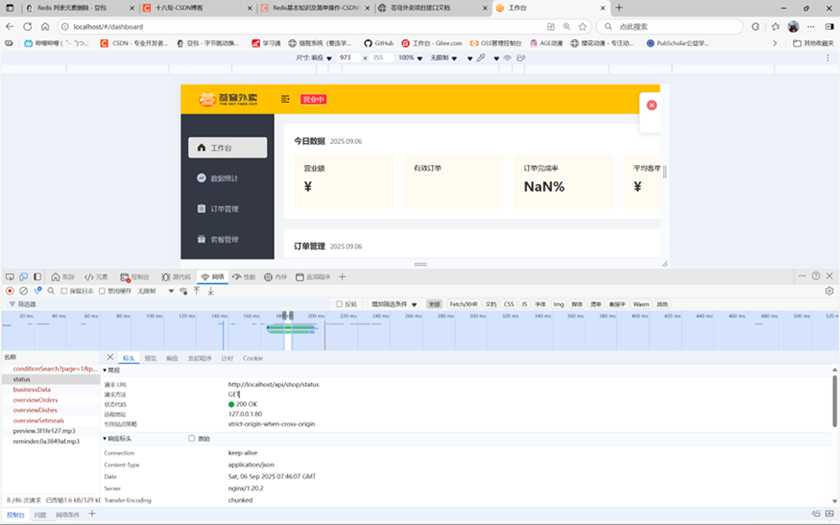The width and height of the screenshot is (840, 525).
Task: Open new browser tab
Action: pyautogui.click(x=619, y=8)
